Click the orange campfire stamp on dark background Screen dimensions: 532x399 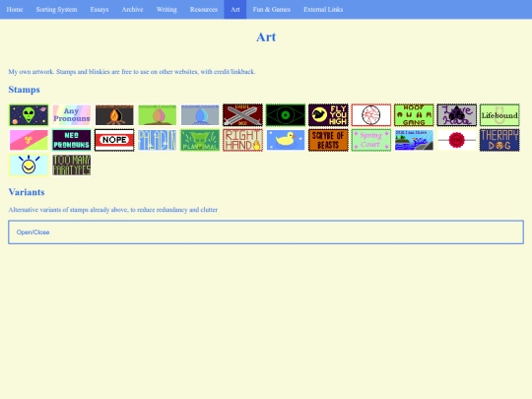pos(114,115)
